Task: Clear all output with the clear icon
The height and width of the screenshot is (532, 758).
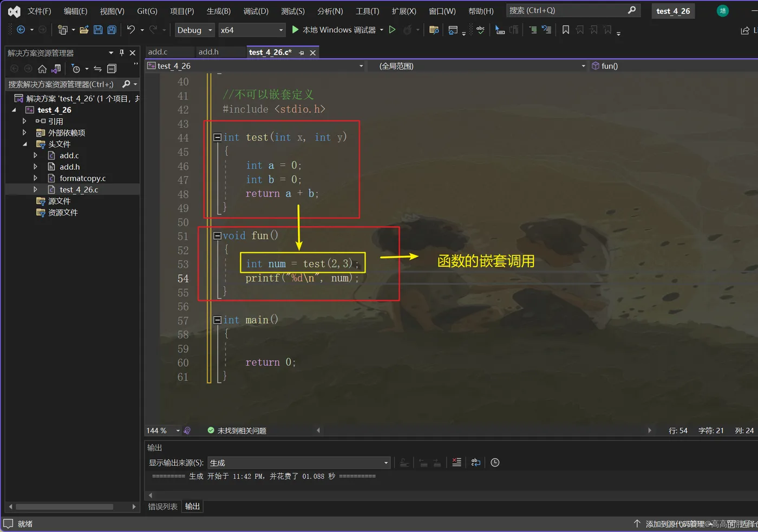Action: 456,462
